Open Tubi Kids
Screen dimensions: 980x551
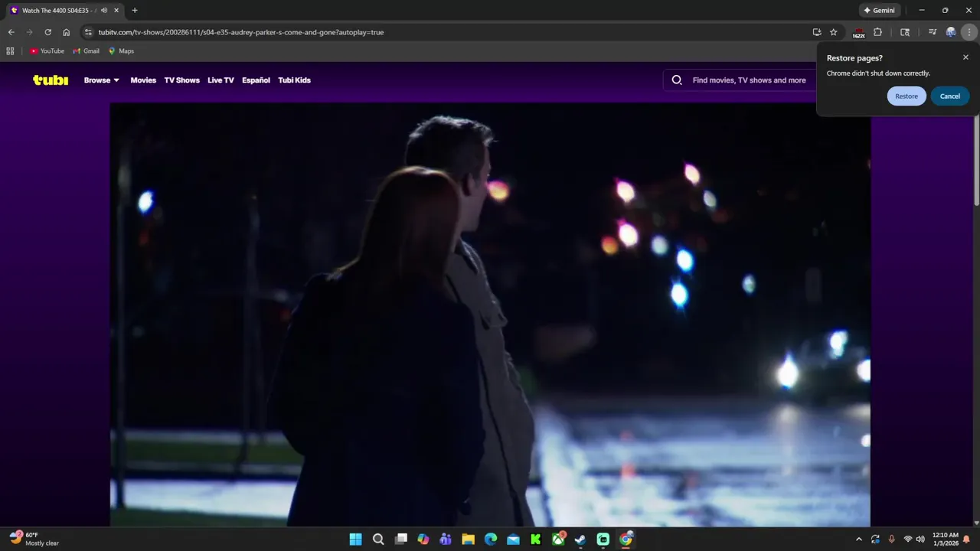coord(294,80)
